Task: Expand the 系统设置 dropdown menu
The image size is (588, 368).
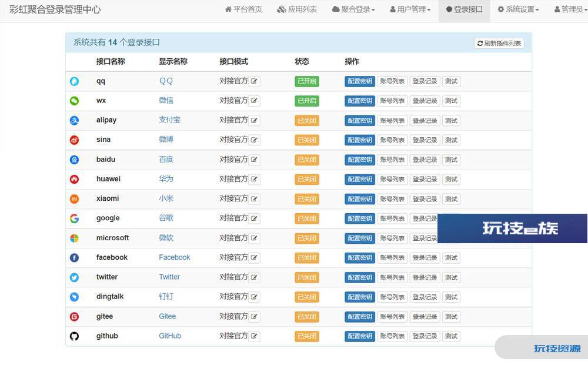Action: click(518, 9)
